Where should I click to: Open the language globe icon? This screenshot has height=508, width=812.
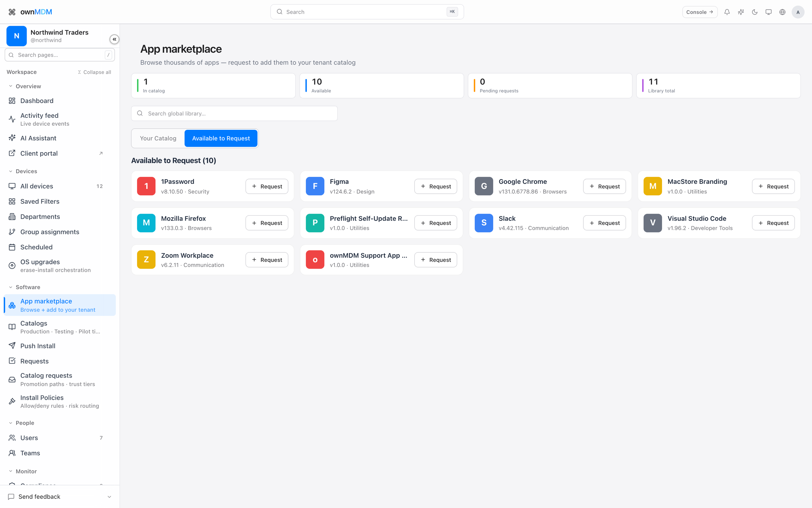coord(782,12)
